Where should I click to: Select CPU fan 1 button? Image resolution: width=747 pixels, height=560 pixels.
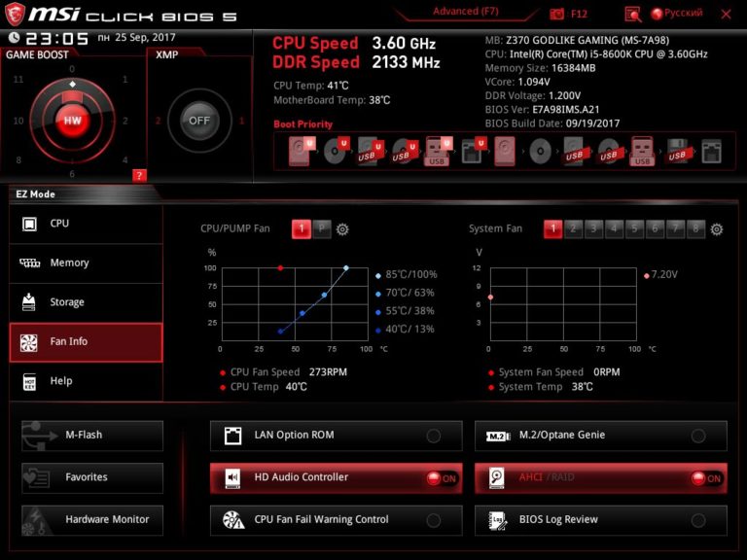click(302, 229)
